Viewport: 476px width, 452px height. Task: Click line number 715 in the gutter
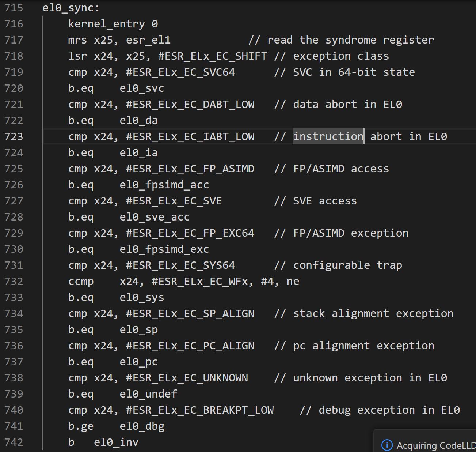click(14, 8)
